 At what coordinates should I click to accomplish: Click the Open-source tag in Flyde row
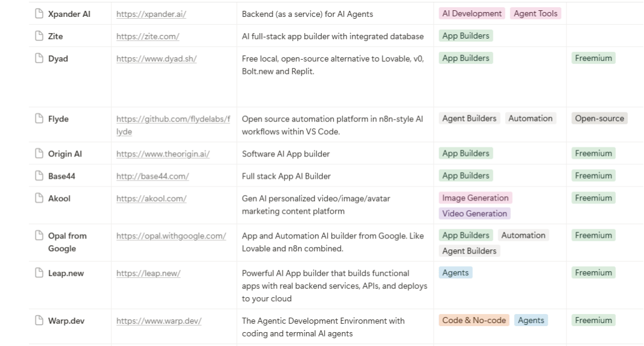coord(600,118)
